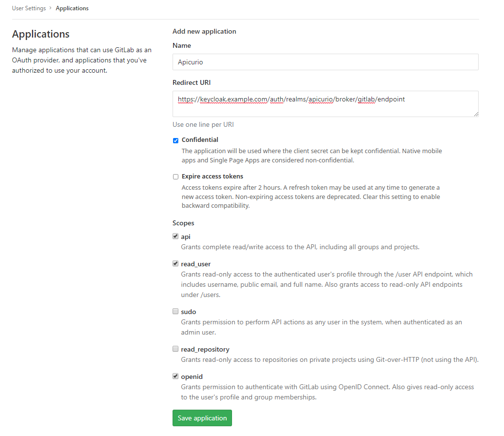Click the "auth" underlined link in URI

click(x=276, y=99)
